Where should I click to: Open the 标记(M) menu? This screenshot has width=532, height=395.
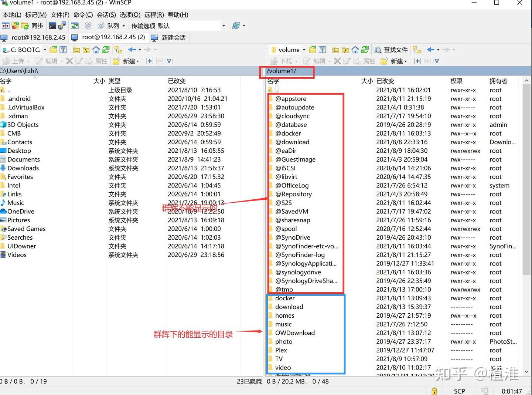(36, 15)
